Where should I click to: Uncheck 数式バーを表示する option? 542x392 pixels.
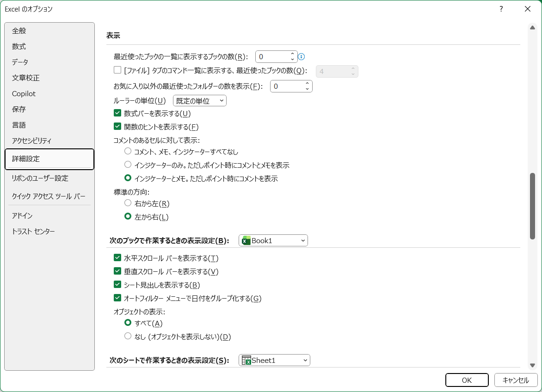[x=117, y=113]
